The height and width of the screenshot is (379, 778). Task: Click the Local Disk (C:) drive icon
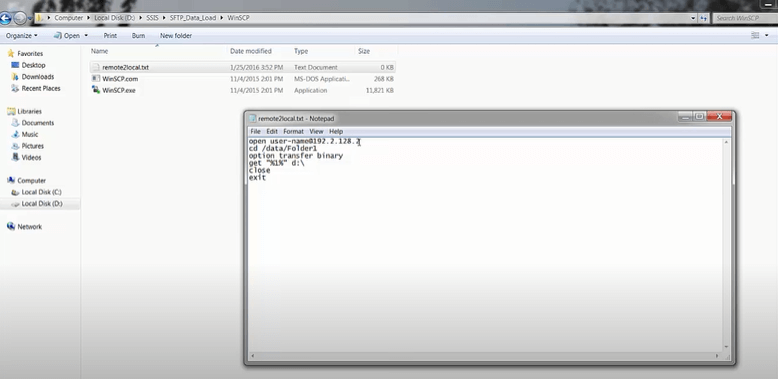pos(15,192)
